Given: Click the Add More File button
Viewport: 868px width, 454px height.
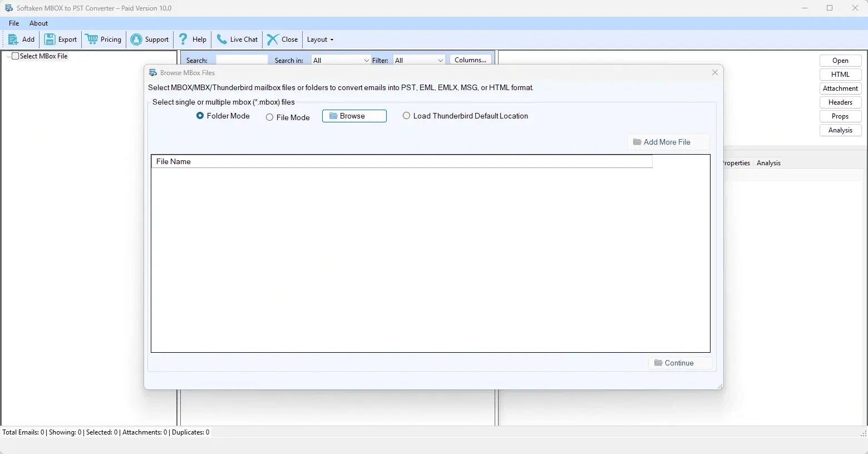Looking at the screenshot, I should coord(668,142).
